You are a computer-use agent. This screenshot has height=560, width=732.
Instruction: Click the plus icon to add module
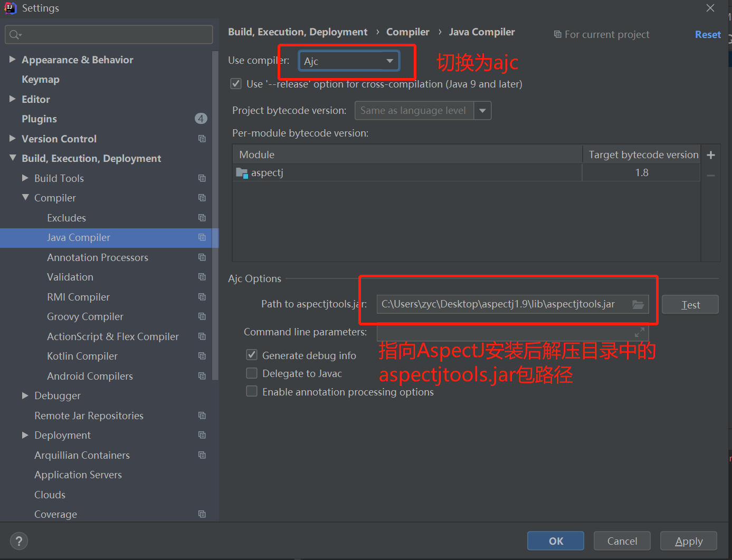(711, 155)
